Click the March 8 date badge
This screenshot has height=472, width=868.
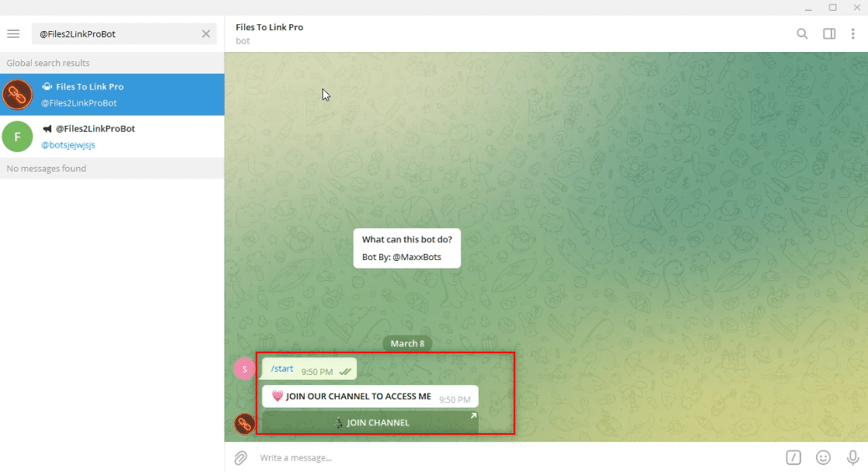coord(407,343)
